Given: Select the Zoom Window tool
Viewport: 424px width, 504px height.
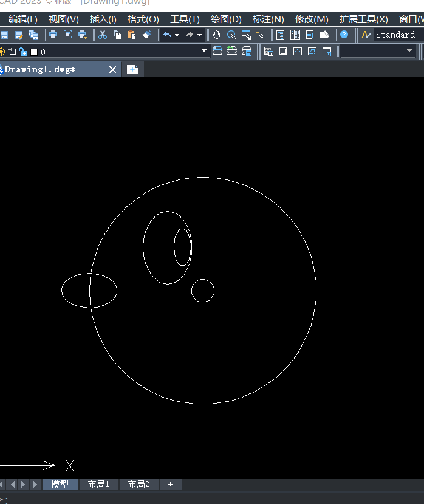Looking at the screenshot, I should (x=246, y=35).
